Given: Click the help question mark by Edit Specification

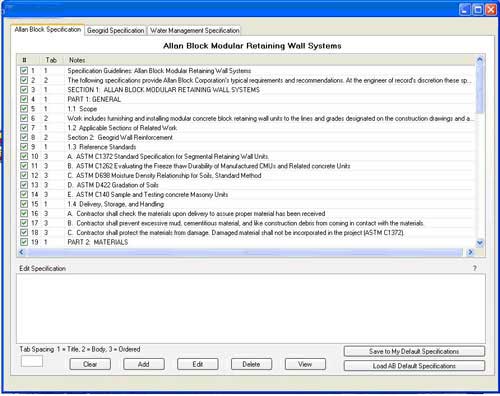Looking at the screenshot, I should (x=474, y=268).
